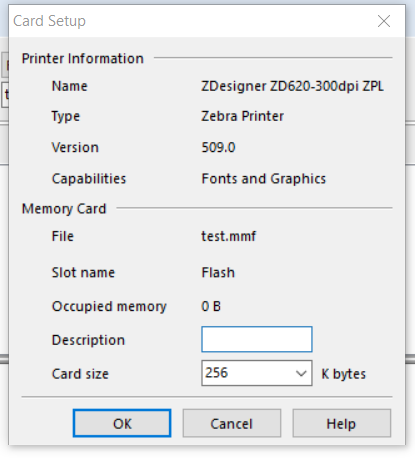Viewport: 415px width, 460px height.
Task: Select the 256 value in Card size box
Action: [217, 373]
